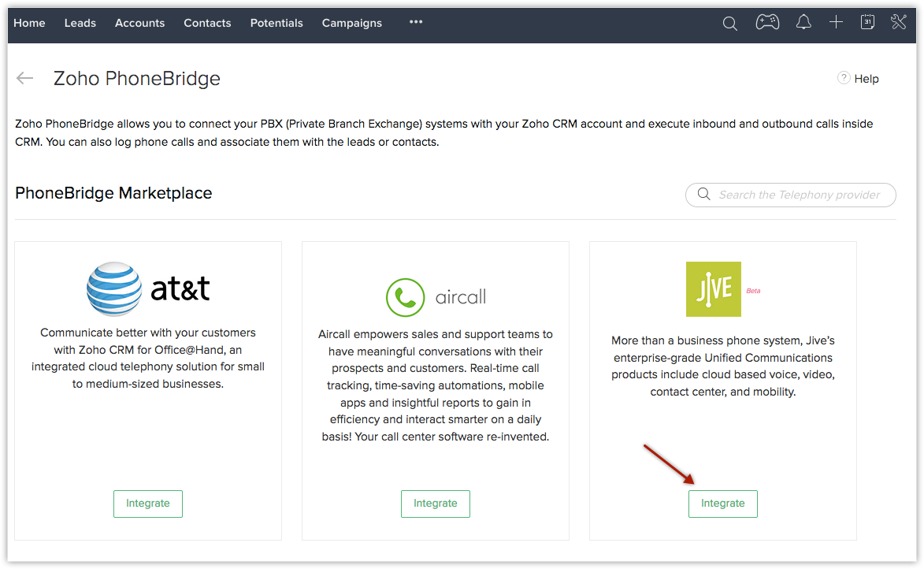Open the Potentials tab

(276, 23)
